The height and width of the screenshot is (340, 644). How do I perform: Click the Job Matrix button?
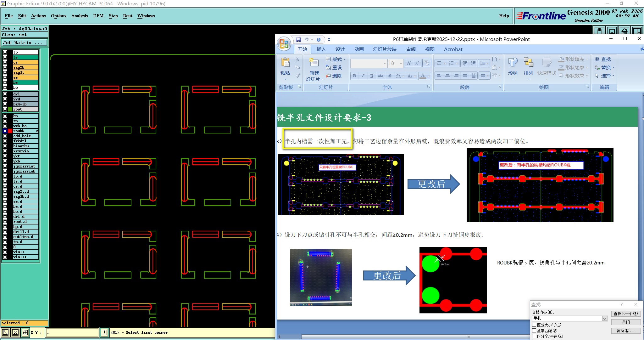click(25, 42)
